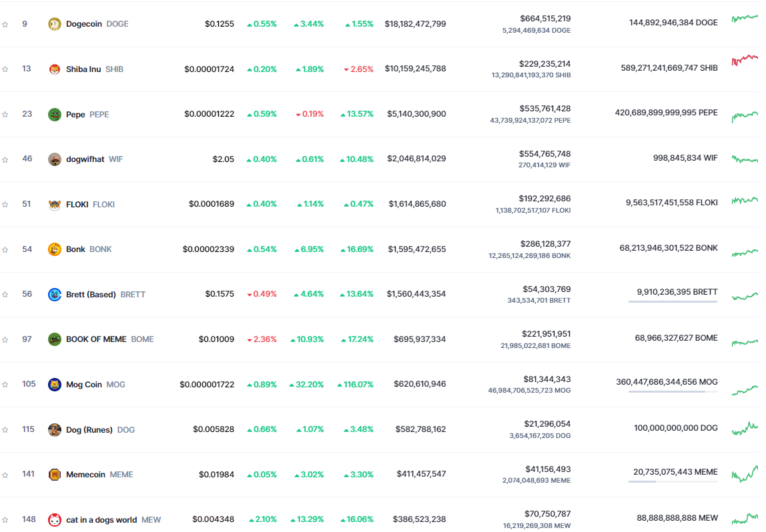The height and width of the screenshot is (532, 766).
Task: Toggle watchlist star for Pepe
Action: pos(5,114)
